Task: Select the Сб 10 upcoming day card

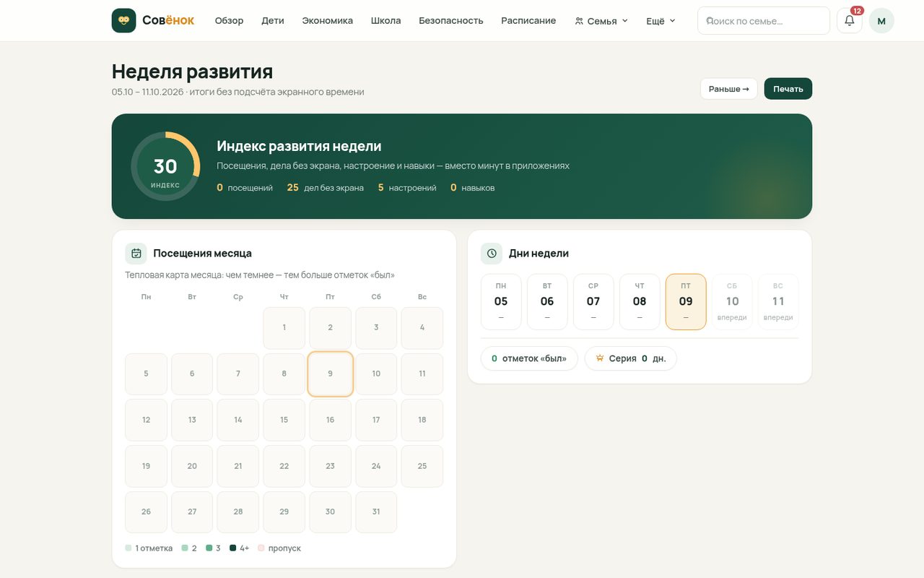Action: [732, 302]
